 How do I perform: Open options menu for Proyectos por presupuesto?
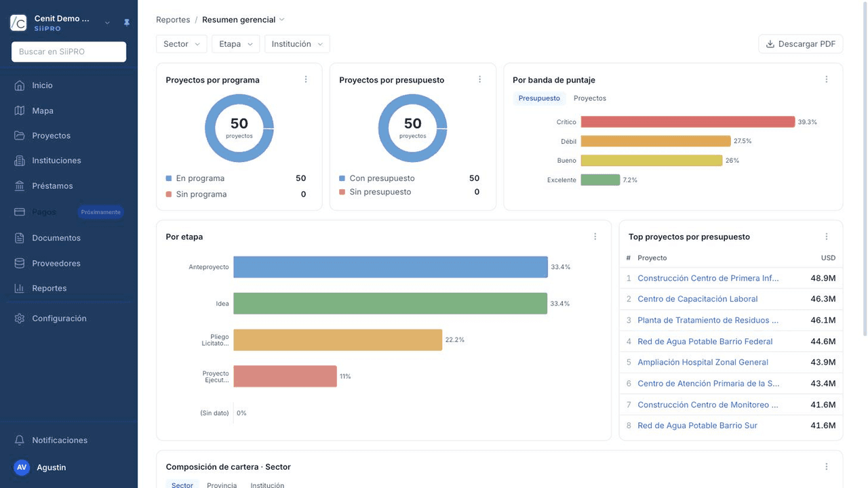click(x=479, y=79)
